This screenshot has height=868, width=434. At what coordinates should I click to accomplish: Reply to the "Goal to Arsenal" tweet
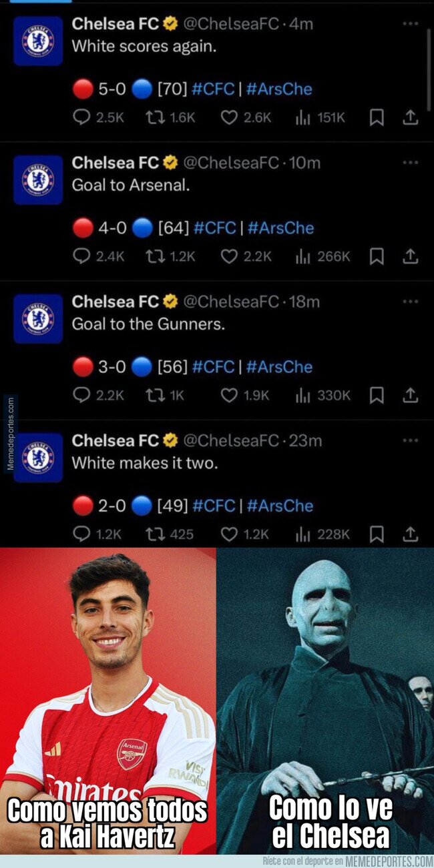coord(98,256)
